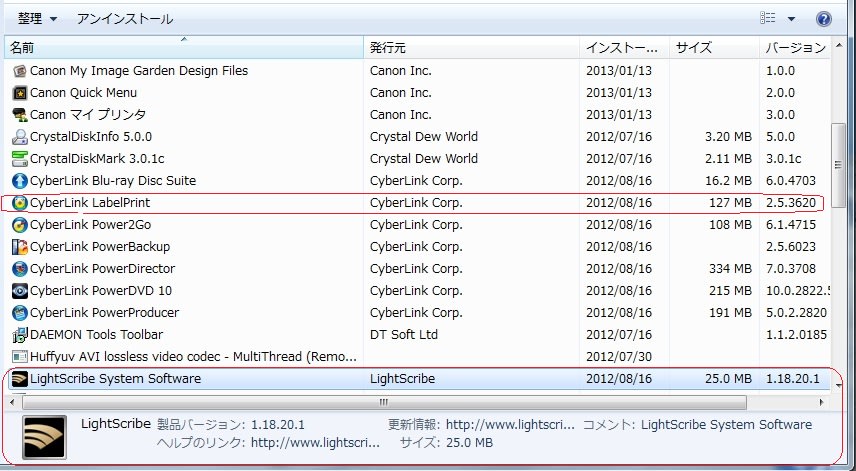Click the change view icon

768,18
